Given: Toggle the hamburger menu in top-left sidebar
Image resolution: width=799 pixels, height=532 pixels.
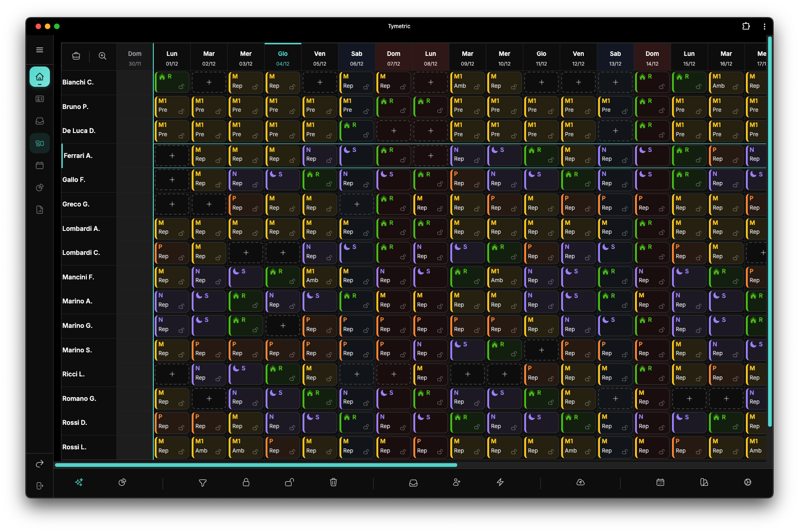Looking at the screenshot, I should point(40,49).
